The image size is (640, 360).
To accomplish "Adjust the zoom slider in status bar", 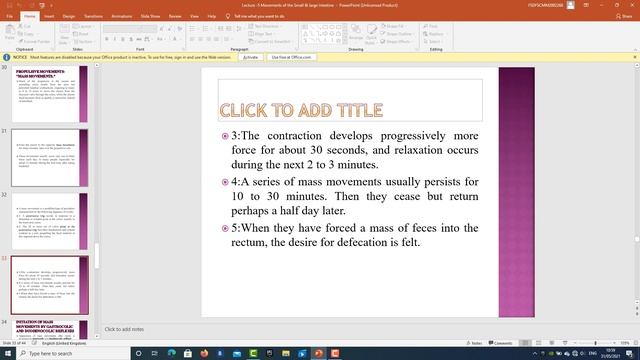I will [595, 343].
